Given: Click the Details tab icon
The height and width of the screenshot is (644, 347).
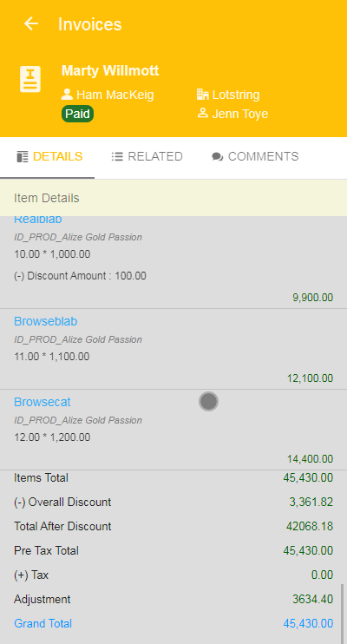Looking at the screenshot, I should [23, 156].
